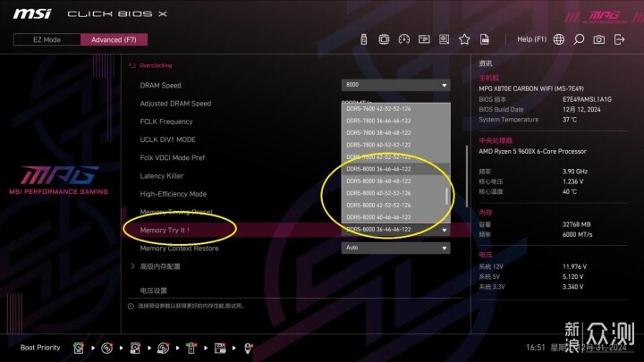Open the hardware monitor board icon
The width and height of the screenshot is (644, 362).
[x=444, y=39]
